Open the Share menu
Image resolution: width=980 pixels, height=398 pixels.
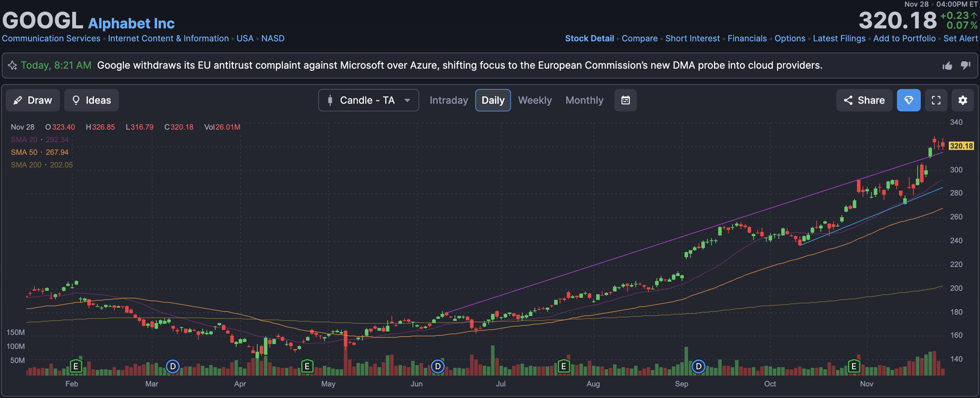pos(864,100)
